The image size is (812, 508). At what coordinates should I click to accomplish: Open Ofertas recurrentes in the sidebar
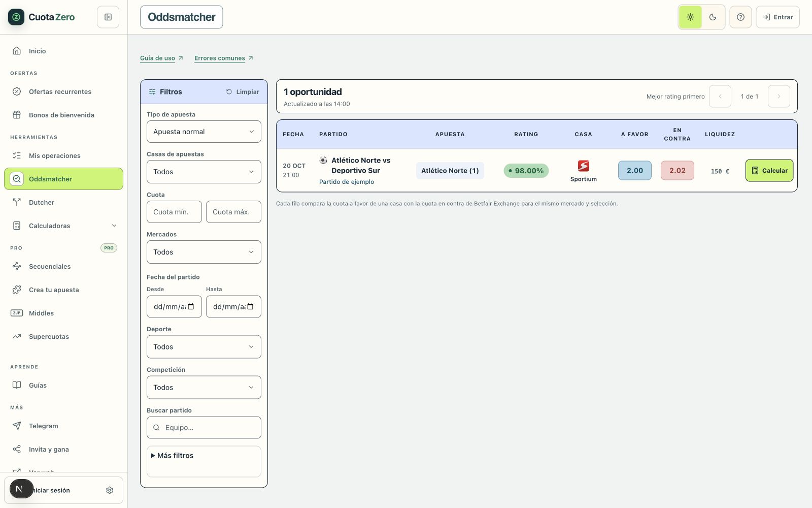[x=63, y=91]
